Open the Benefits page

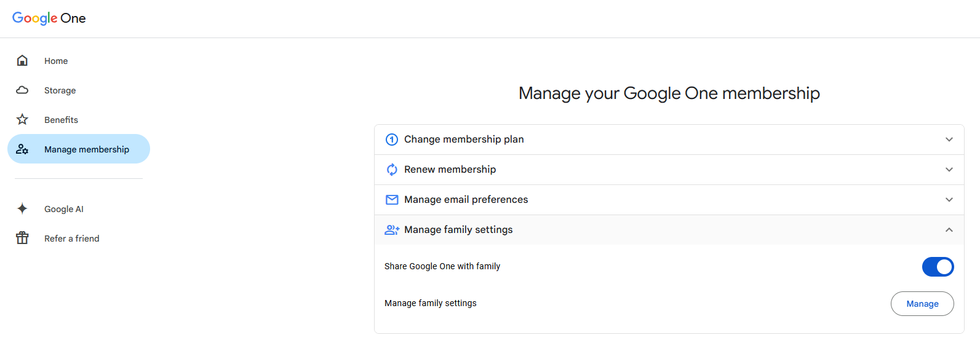coord(79,119)
